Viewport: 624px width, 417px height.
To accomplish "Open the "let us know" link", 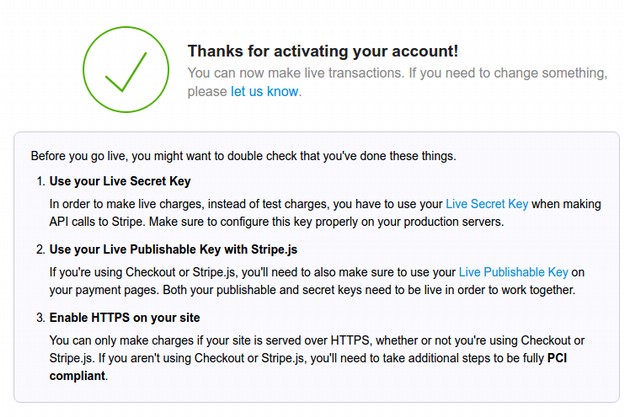I will [265, 91].
